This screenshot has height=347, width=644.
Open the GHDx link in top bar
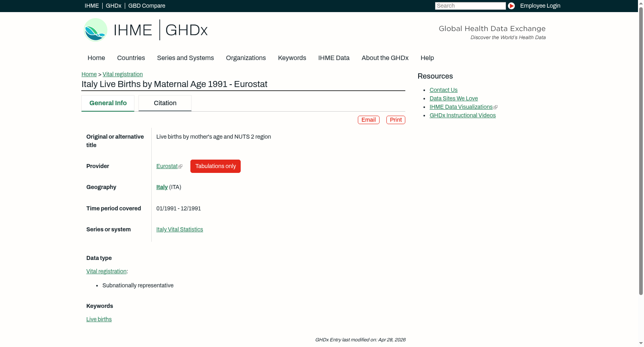[x=114, y=6]
